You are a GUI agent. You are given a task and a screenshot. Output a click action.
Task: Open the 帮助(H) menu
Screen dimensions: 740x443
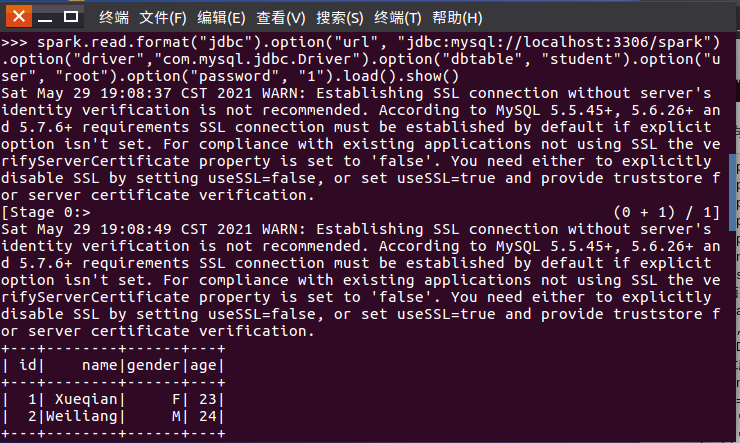click(x=457, y=18)
